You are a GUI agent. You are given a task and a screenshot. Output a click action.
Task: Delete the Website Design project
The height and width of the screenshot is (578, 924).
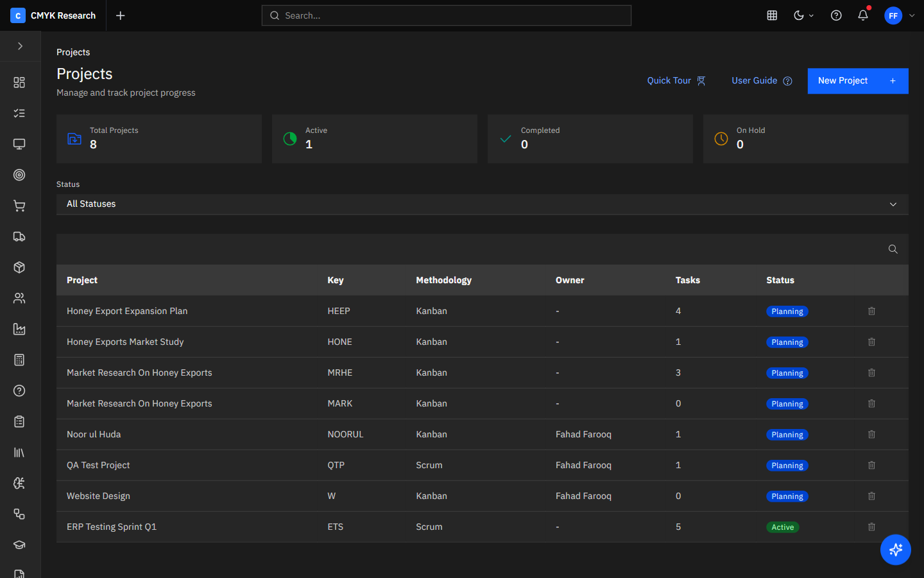(871, 496)
